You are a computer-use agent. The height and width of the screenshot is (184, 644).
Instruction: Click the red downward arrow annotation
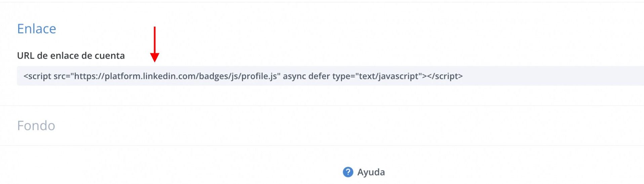click(155, 44)
